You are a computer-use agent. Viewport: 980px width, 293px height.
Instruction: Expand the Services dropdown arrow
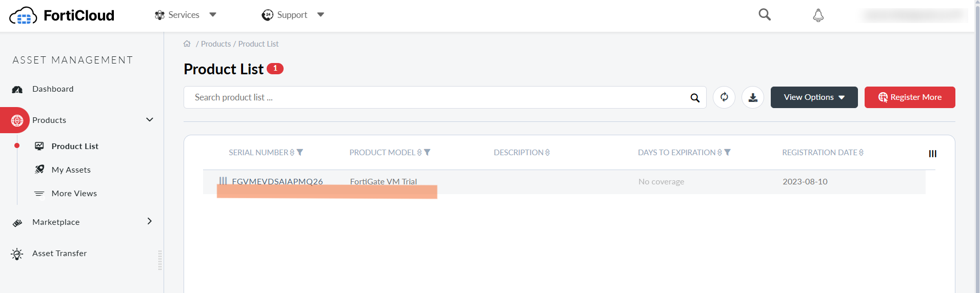pos(213,15)
